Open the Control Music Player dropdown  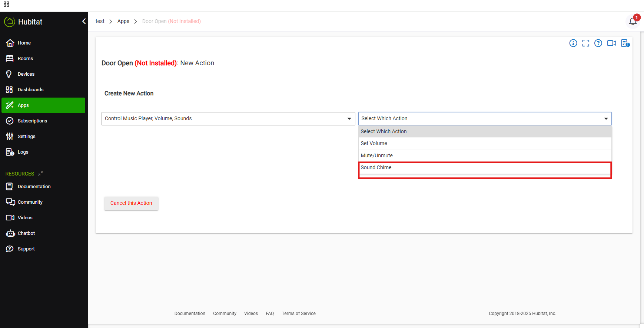point(228,119)
